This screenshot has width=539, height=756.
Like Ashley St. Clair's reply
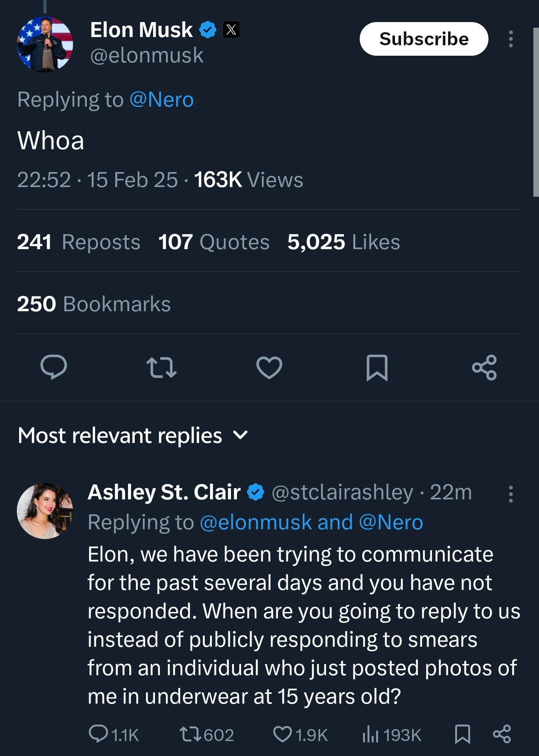[283, 734]
